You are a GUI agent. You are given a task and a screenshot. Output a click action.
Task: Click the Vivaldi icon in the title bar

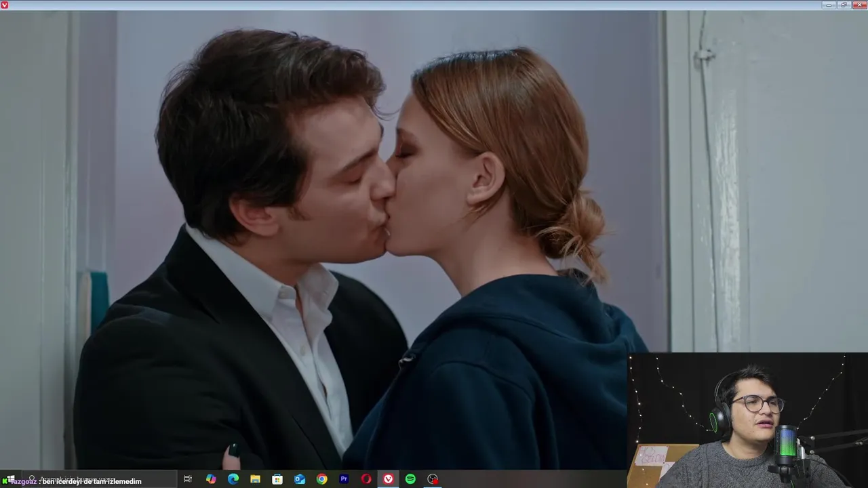5,5
